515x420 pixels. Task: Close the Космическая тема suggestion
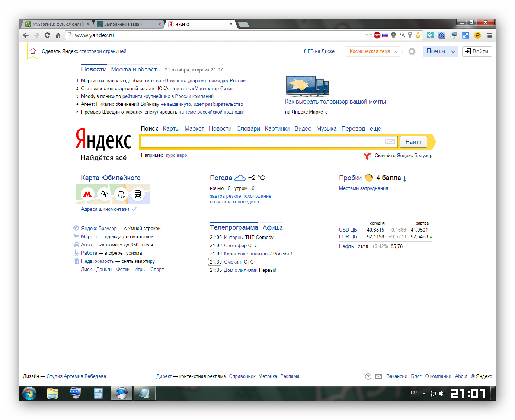point(396,51)
